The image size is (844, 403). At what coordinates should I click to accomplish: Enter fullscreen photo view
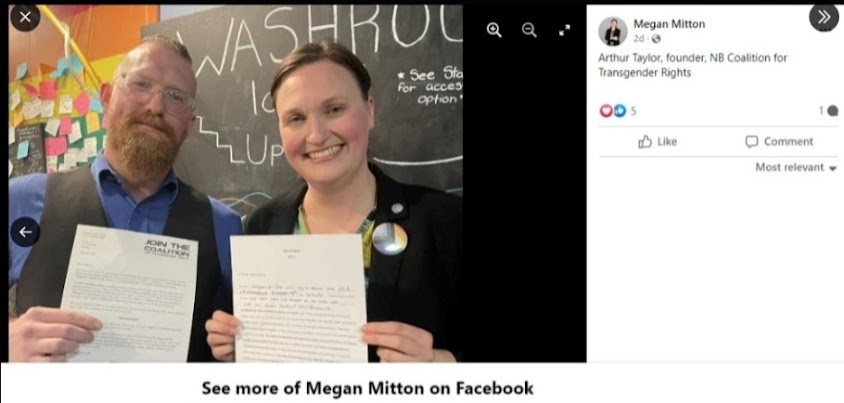click(x=564, y=31)
